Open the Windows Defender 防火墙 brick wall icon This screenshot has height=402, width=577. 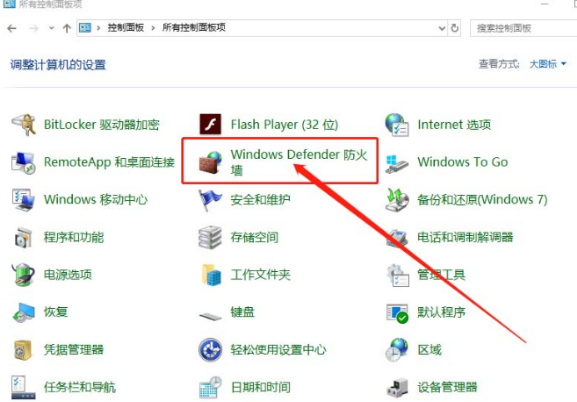(210, 162)
